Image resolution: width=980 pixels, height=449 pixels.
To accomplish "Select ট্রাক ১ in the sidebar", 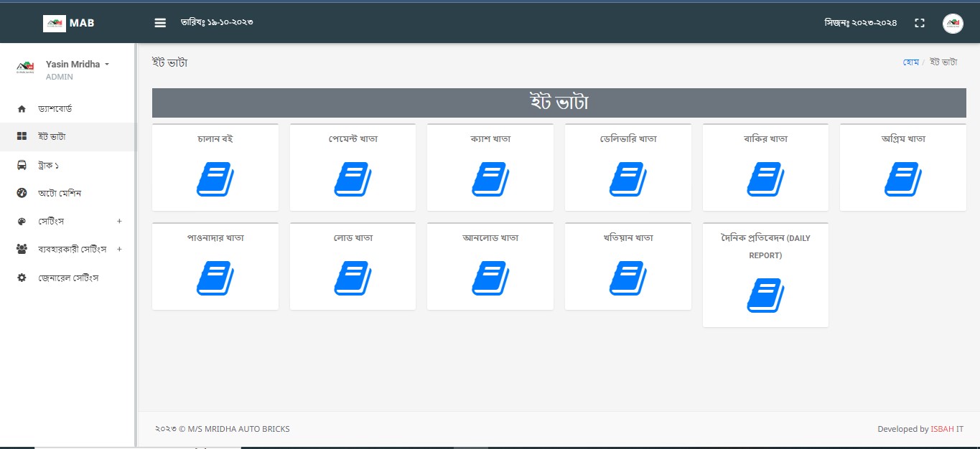I will tap(48, 165).
